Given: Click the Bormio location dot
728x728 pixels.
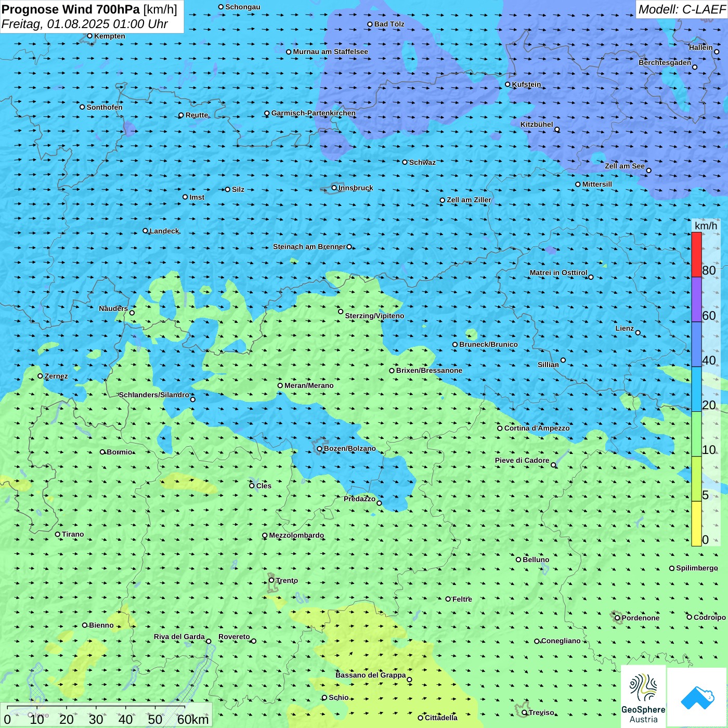Looking at the screenshot, I should click(x=102, y=452).
